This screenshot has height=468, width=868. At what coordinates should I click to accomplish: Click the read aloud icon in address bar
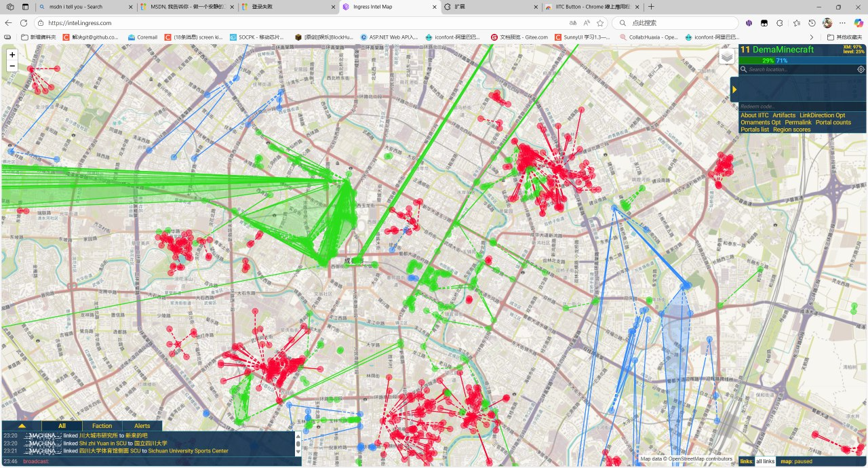coord(587,23)
